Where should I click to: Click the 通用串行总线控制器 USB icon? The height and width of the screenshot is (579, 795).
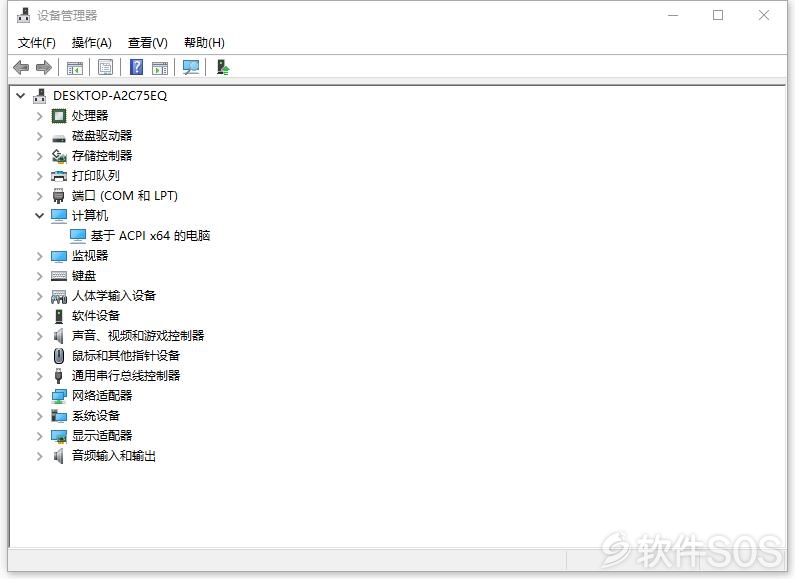click(x=59, y=376)
